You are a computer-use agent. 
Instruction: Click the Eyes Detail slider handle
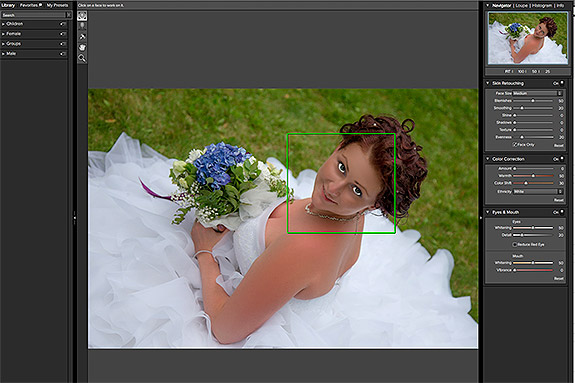click(x=522, y=235)
